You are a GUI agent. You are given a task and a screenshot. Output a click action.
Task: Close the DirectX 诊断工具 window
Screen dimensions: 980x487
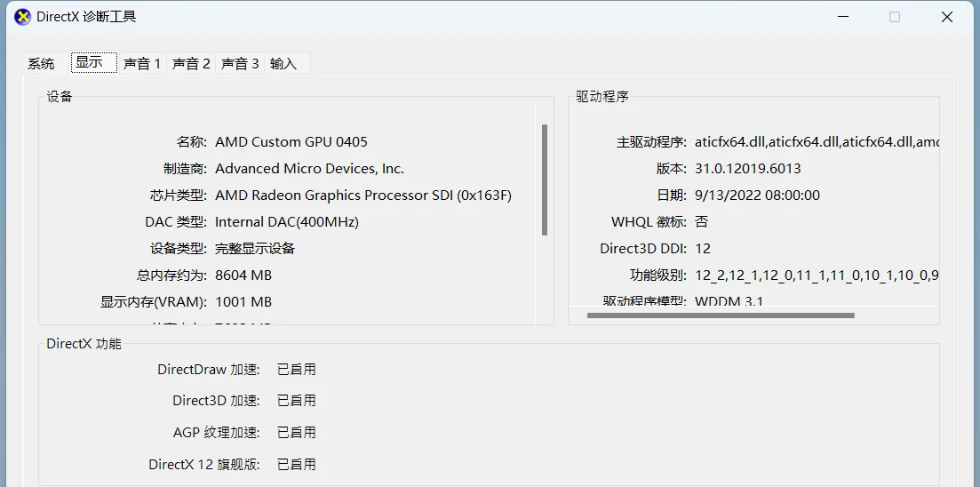tap(947, 17)
